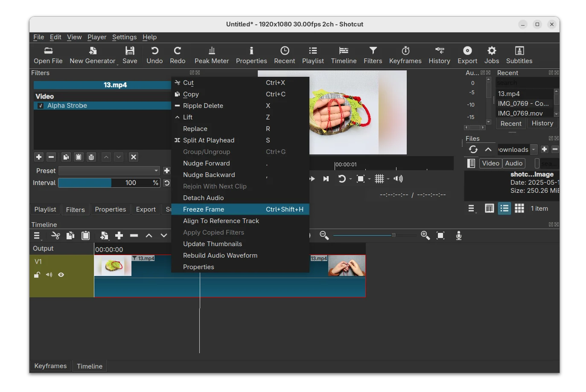Choose Freeze Frame from context menu

point(240,209)
